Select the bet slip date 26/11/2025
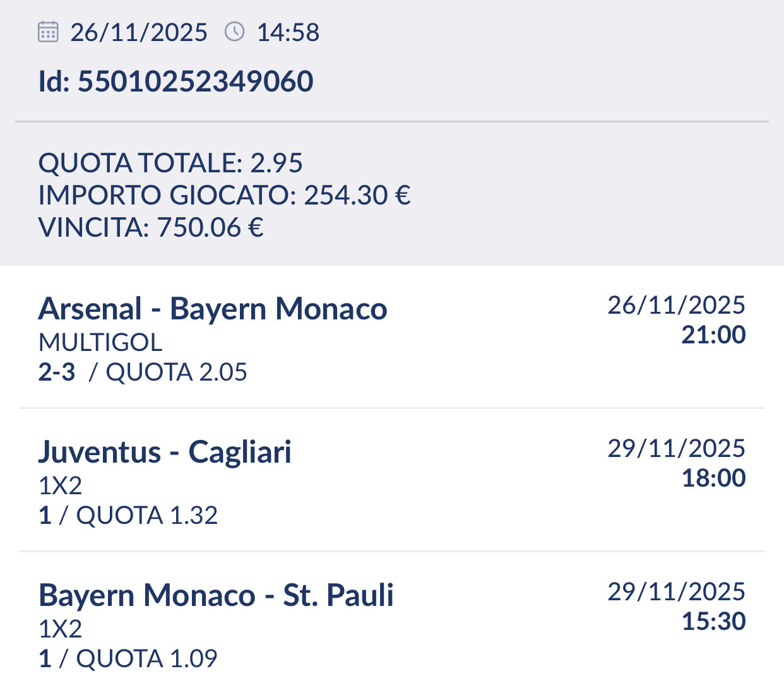 (139, 32)
